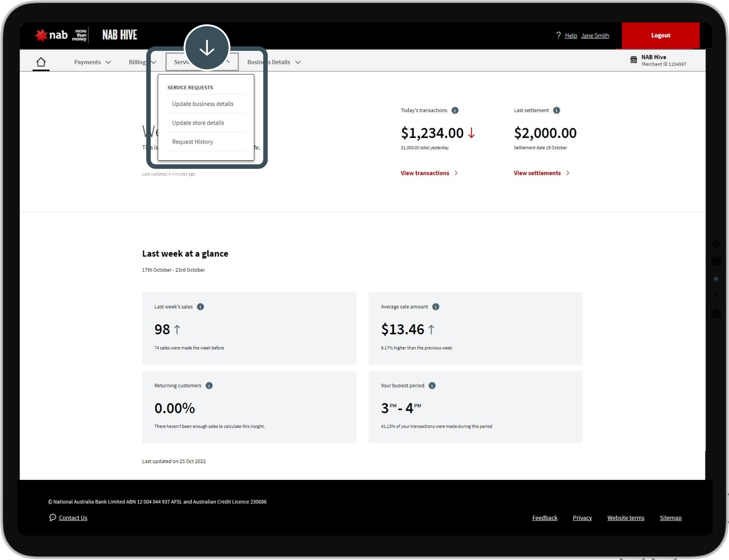This screenshot has height=560, width=729.
Task: Click info icon beside Last settlement
Action: pyautogui.click(x=557, y=110)
